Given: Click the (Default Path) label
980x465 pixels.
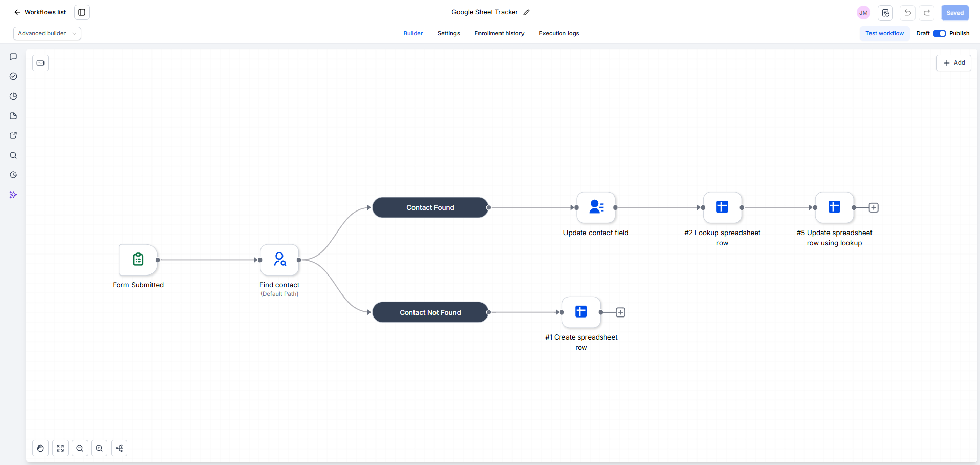Looking at the screenshot, I should pos(279,294).
